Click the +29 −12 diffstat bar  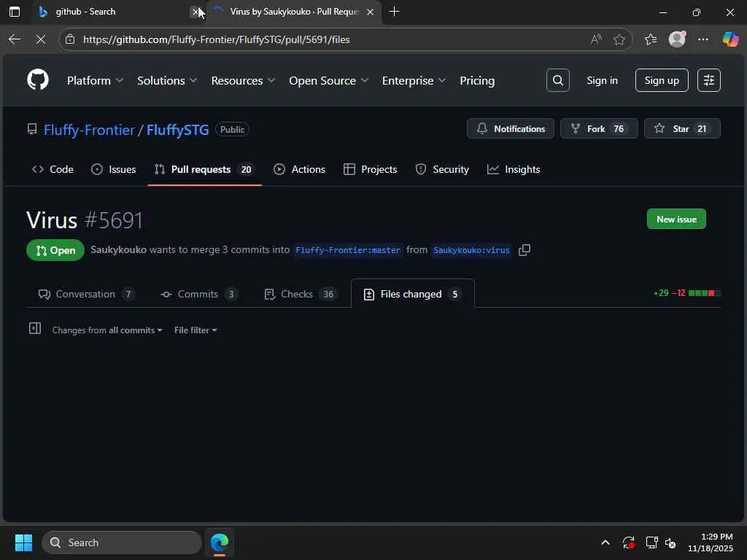click(x=686, y=293)
